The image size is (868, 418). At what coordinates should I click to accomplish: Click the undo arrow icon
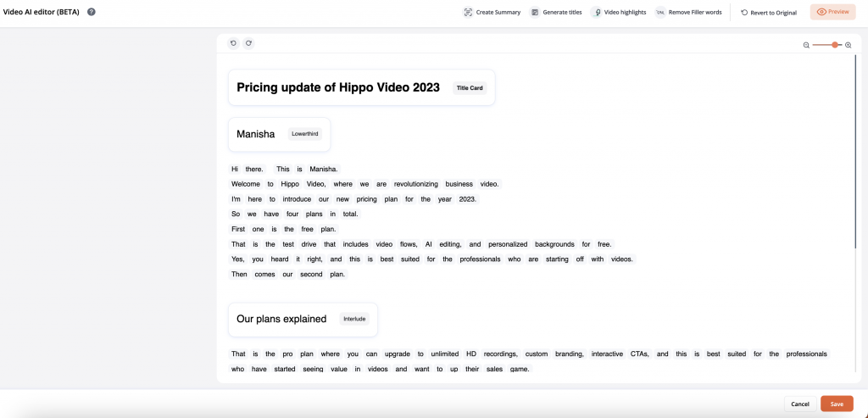pos(234,43)
